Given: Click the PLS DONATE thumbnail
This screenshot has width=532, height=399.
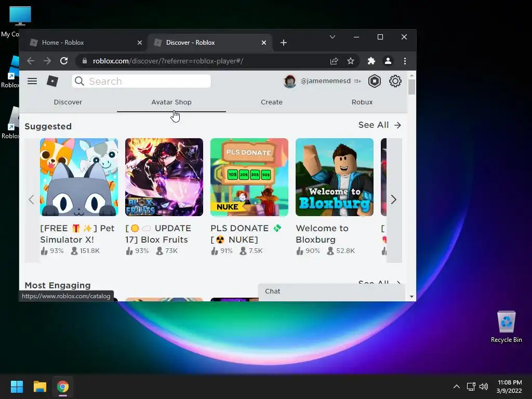Looking at the screenshot, I should point(249,177).
